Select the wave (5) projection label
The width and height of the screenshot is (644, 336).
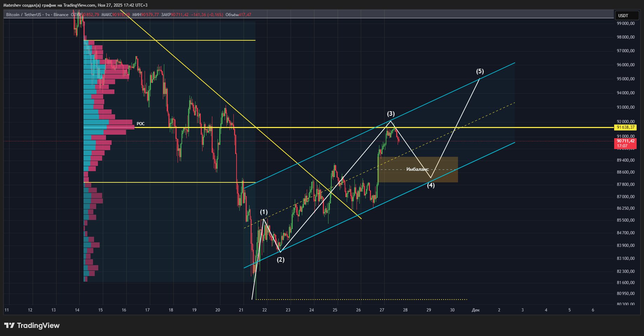(x=480, y=71)
